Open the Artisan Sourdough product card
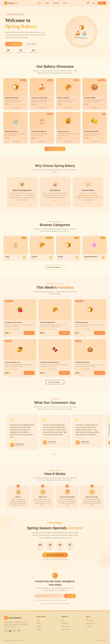The image size is (110, 644). point(15,94)
